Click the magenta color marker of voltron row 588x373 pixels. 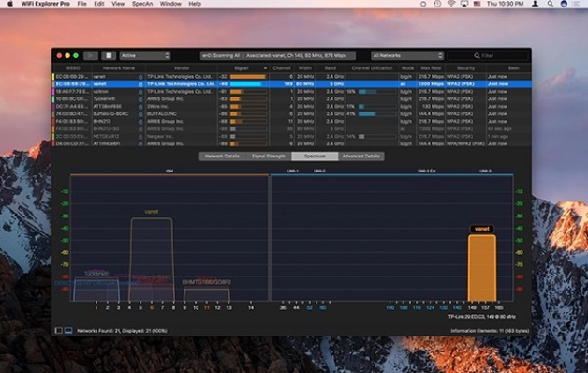pos(53,92)
